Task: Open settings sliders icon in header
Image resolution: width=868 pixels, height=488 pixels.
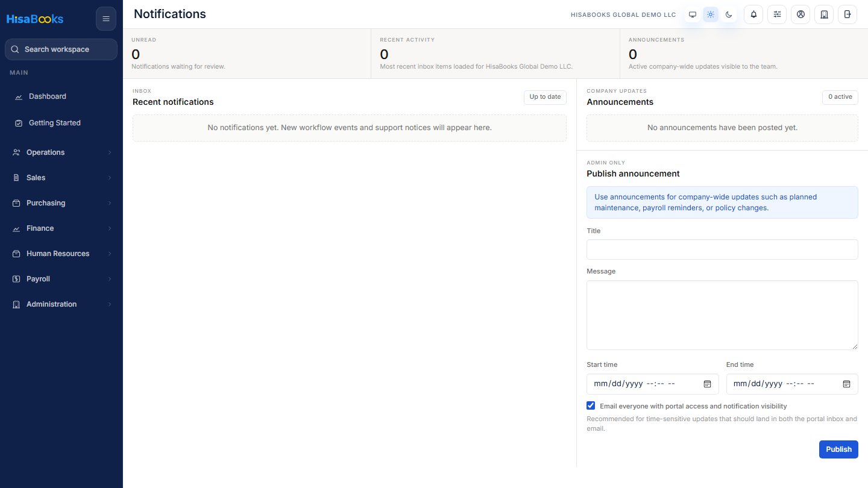Action: click(777, 14)
